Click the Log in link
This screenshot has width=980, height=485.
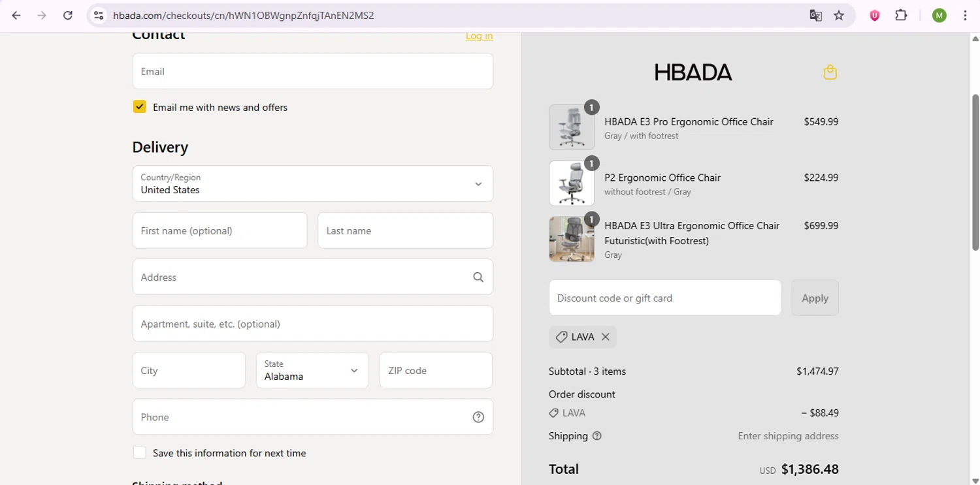pos(479,36)
